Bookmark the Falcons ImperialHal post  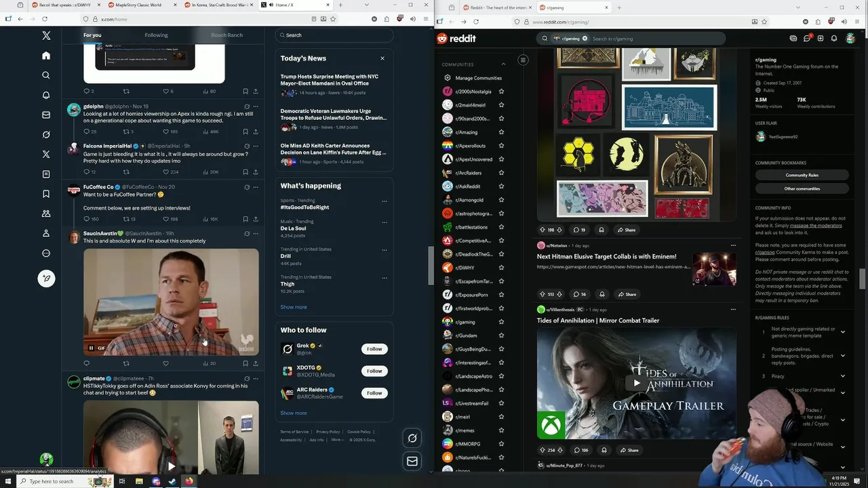(245, 172)
